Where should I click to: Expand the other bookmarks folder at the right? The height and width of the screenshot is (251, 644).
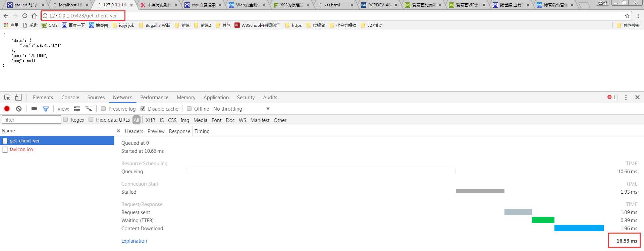(628, 25)
